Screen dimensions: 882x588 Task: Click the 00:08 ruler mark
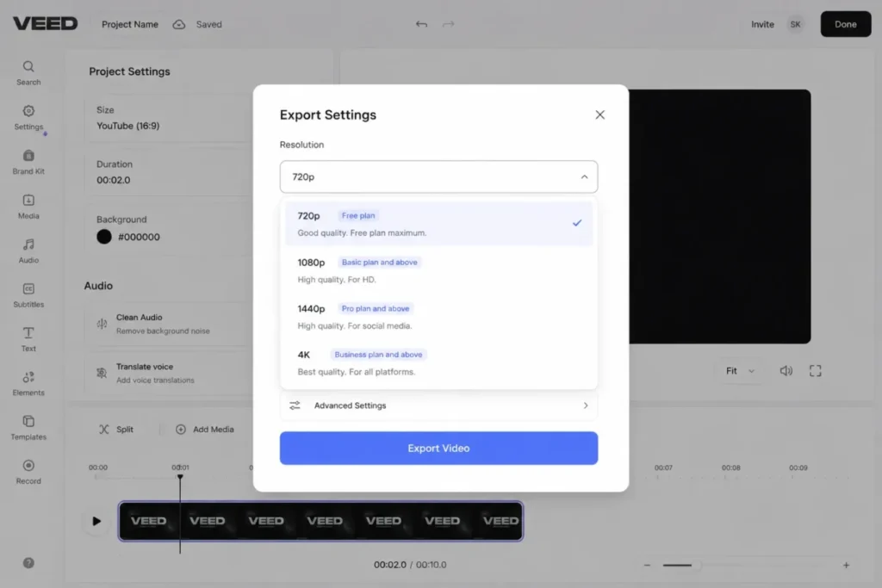[x=730, y=467]
